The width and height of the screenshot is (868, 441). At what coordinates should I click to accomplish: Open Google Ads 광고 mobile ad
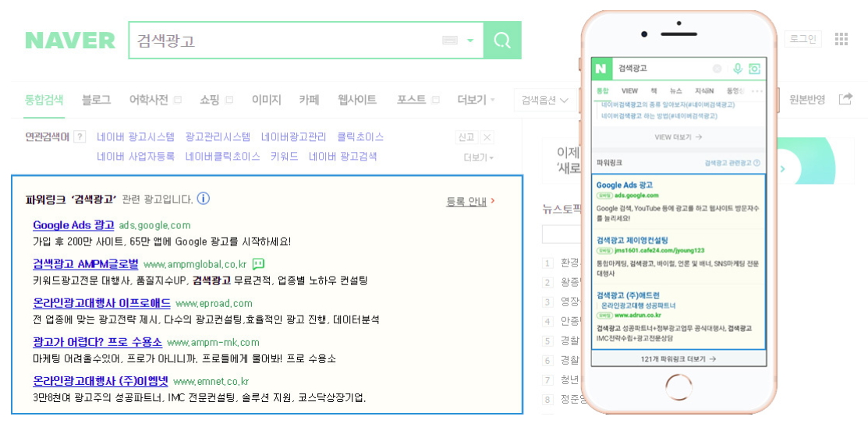[625, 185]
